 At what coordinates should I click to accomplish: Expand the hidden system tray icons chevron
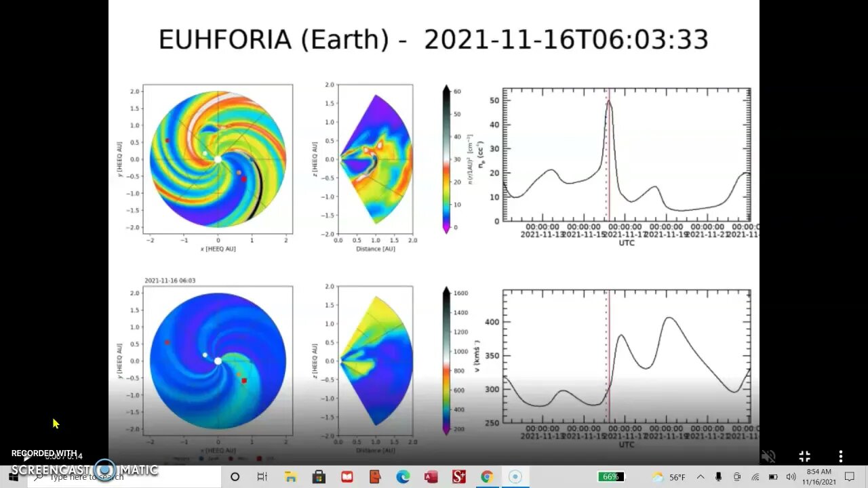701,477
